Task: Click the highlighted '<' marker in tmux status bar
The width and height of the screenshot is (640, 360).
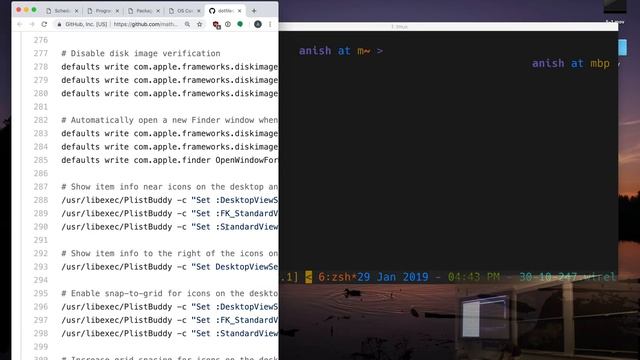Action: click(309, 277)
